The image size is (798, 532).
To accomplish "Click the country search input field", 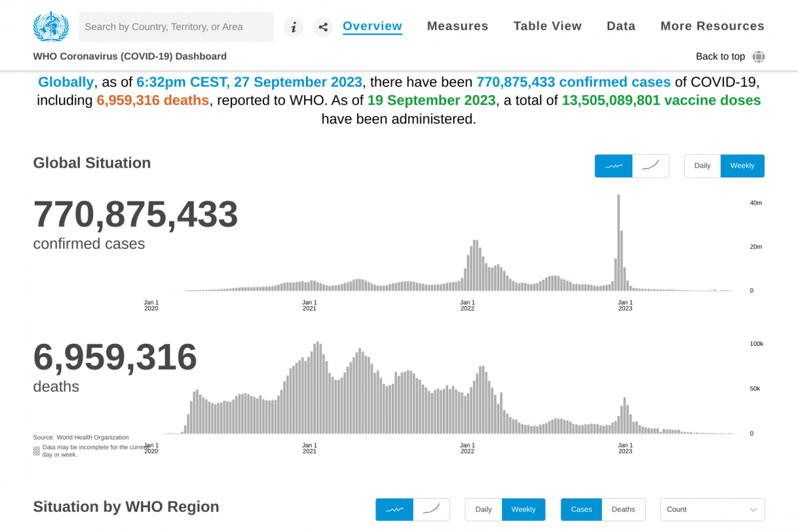I will pyautogui.click(x=176, y=27).
